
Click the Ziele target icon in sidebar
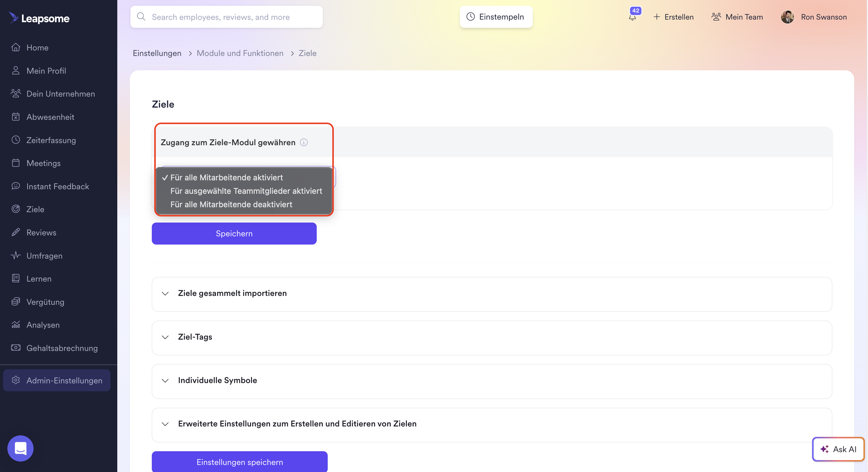(x=16, y=209)
